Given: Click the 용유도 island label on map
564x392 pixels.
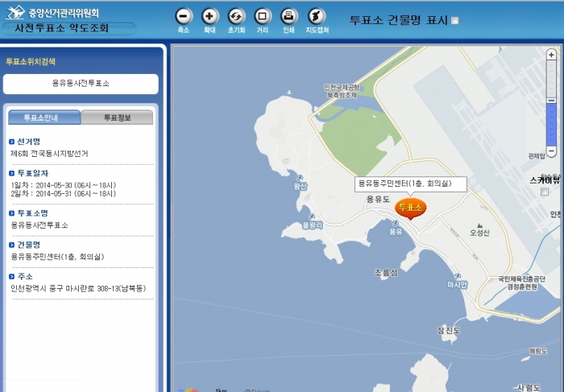Looking at the screenshot, I should point(378,199).
